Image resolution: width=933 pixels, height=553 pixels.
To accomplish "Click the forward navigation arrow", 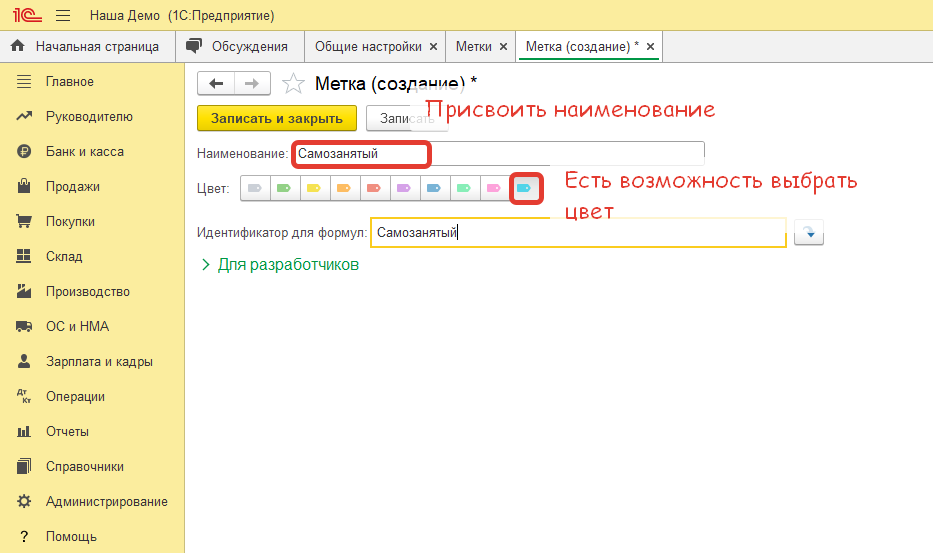I will click(252, 84).
